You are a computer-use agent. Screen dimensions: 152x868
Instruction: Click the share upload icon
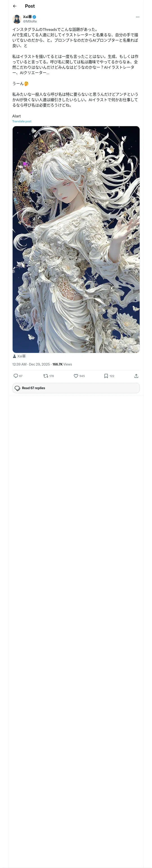(x=136, y=376)
